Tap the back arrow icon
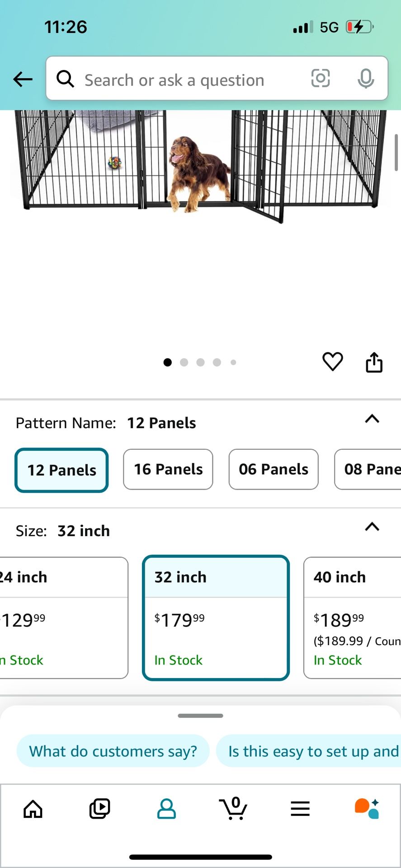401x868 pixels. pos(23,80)
